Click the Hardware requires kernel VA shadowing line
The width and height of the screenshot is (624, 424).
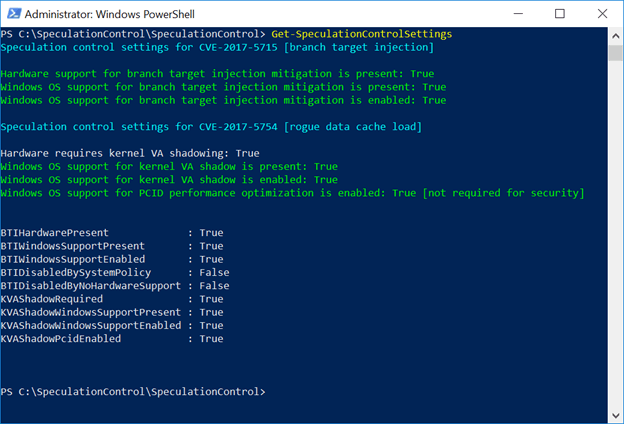coord(130,153)
